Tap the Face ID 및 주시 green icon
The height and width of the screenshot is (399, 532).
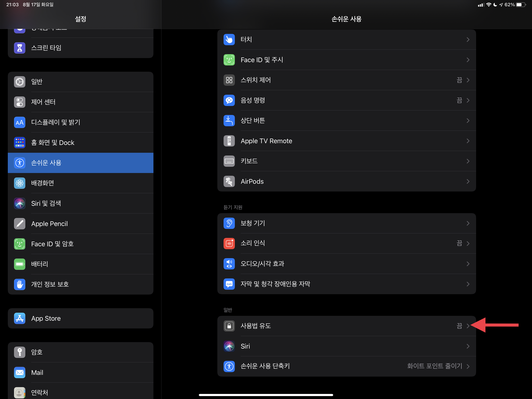point(229,60)
